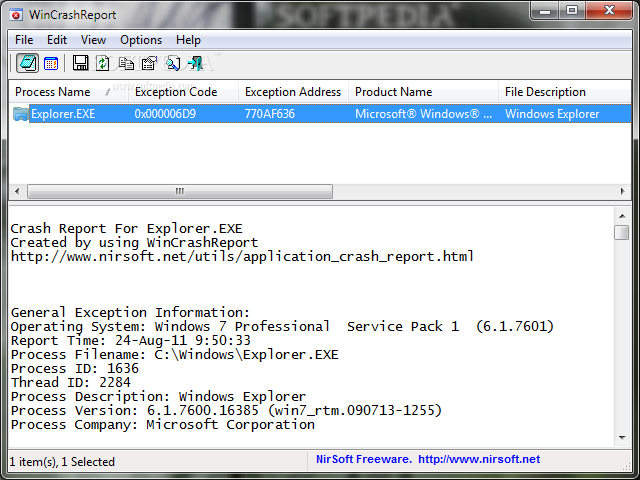Click the nirsoft.net application_crash_report.html URL text
This screenshot has width=640, height=480.
[242, 257]
